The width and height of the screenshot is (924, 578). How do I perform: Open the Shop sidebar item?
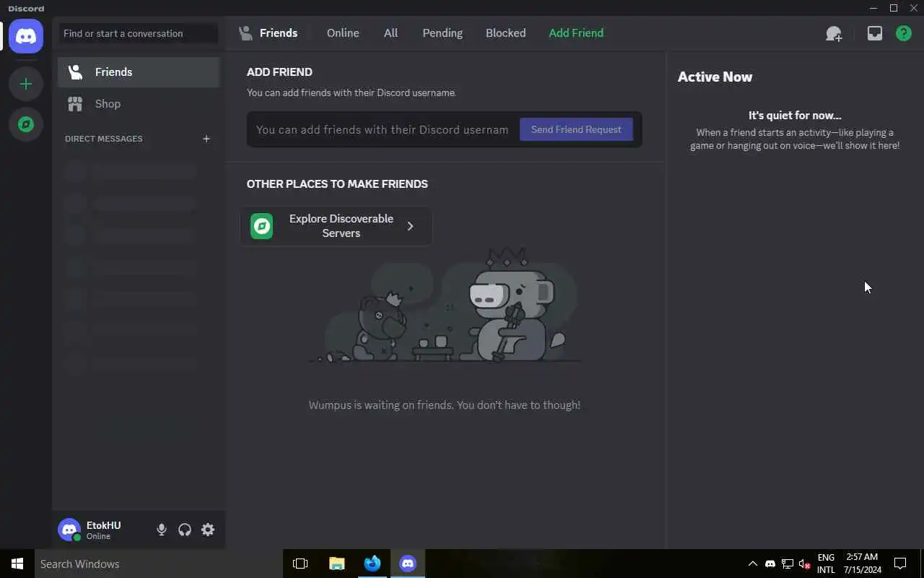[x=139, y=104]
